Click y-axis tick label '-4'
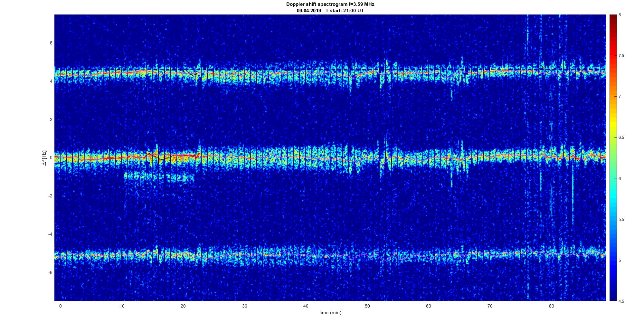Image resolution: width=644 pixels, height=323 pixels. click(50, 234)
